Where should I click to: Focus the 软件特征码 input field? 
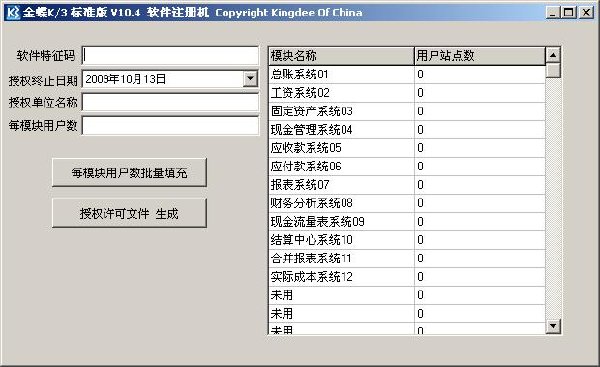(170, 56)
